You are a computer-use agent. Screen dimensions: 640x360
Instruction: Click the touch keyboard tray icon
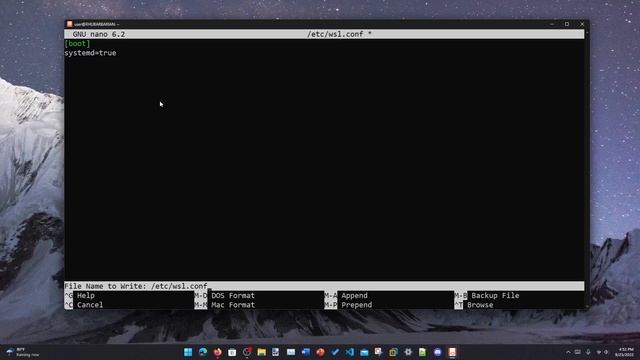578,352
